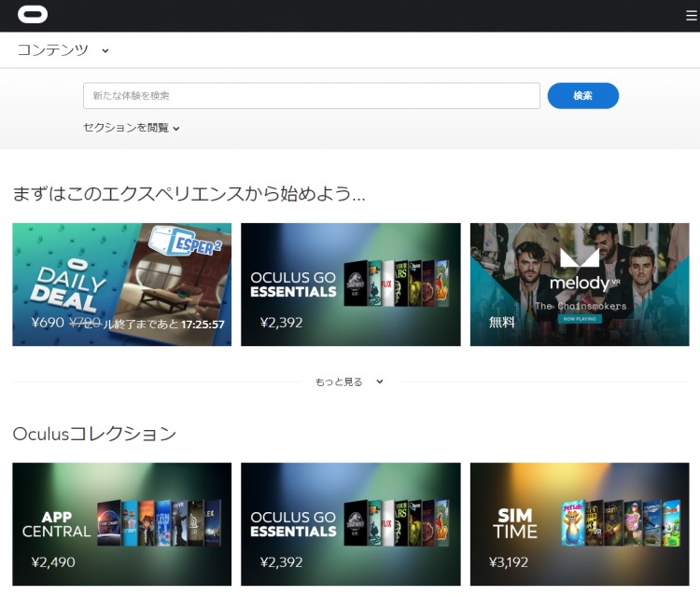Image resolution: width=700 pixels, height=596 pixels.
Task: Open the Sim Time collection card
Action: (x=580, y=524)
